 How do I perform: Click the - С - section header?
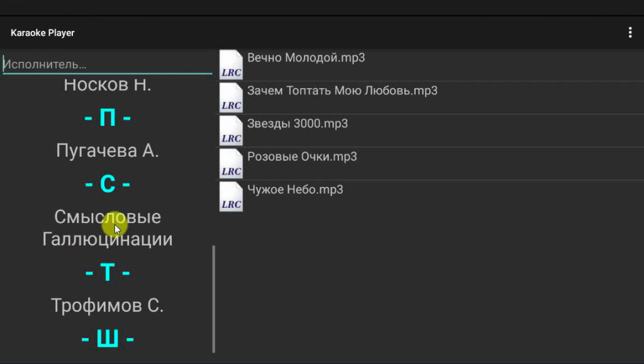[107, 184]
